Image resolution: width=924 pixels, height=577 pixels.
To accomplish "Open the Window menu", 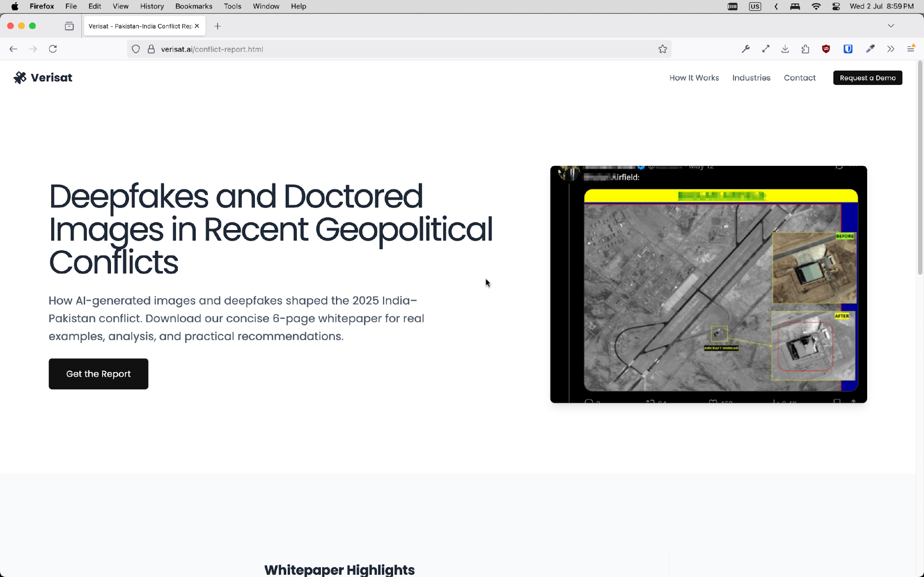I will point(266,6).
